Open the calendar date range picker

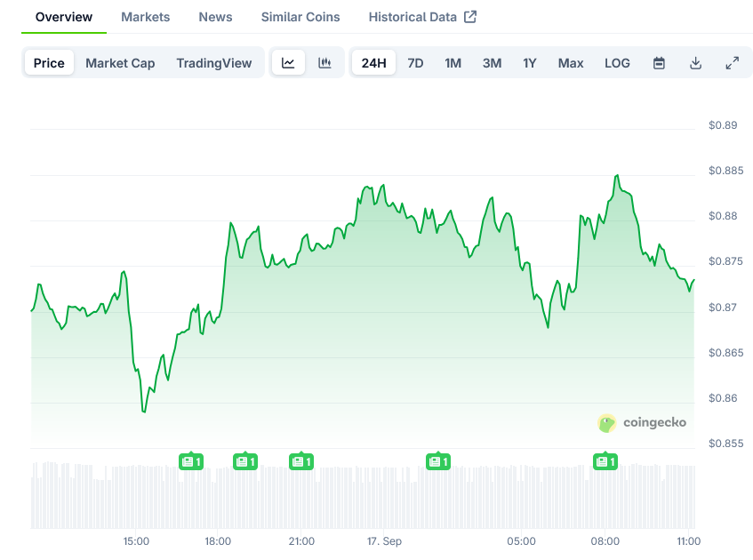[x=659, y=63]
